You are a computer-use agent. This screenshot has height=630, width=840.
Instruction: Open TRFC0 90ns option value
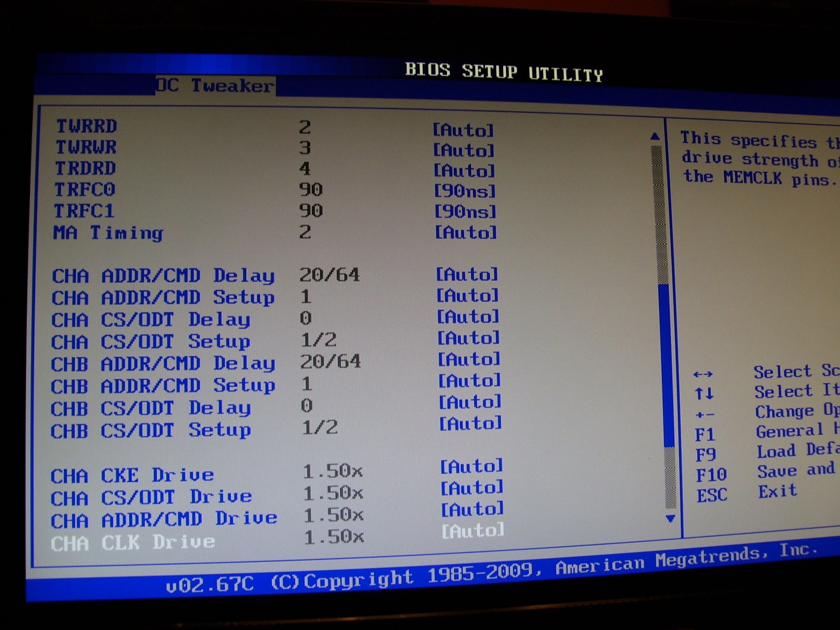point(465,191)
